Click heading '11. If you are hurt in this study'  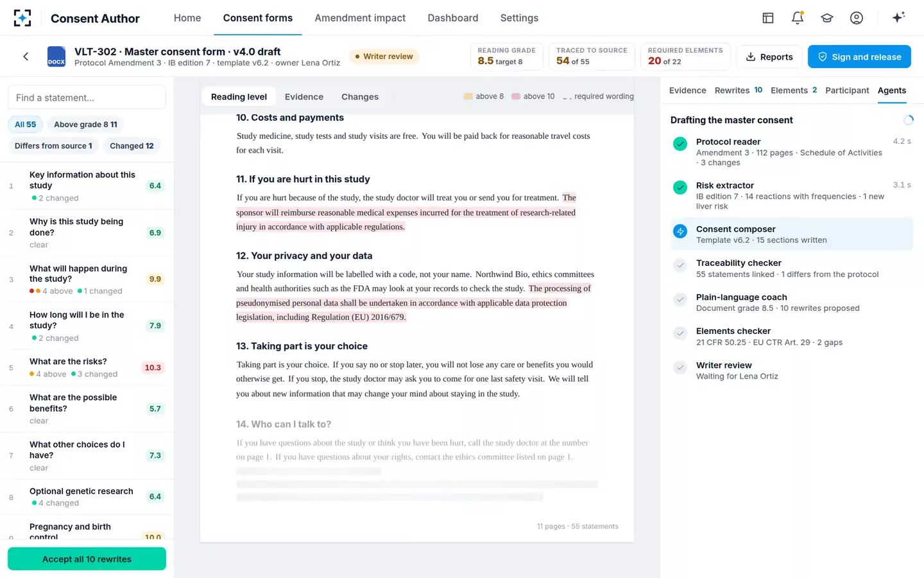click(303, 179)
